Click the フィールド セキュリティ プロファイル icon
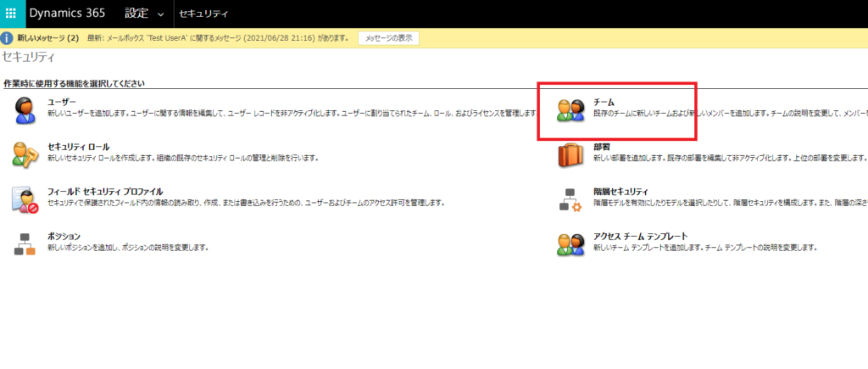 tap(25, 200)
